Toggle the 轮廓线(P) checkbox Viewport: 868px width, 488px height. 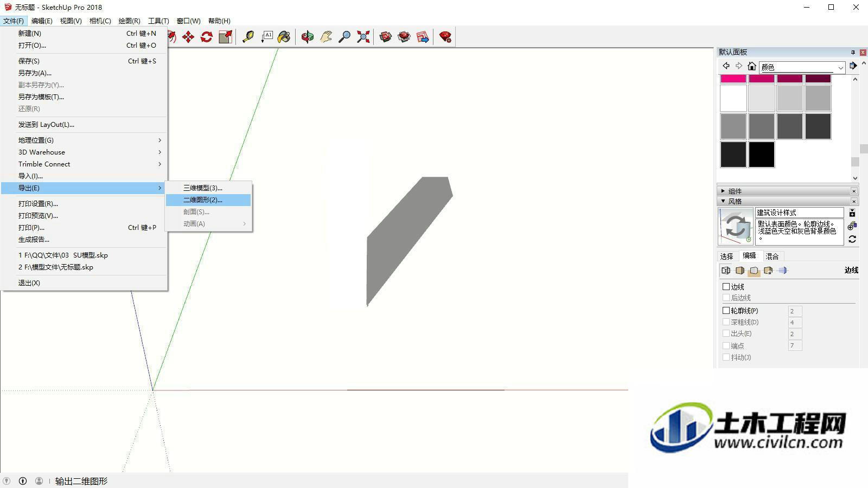pyautogui.click(x=726, y=311)
